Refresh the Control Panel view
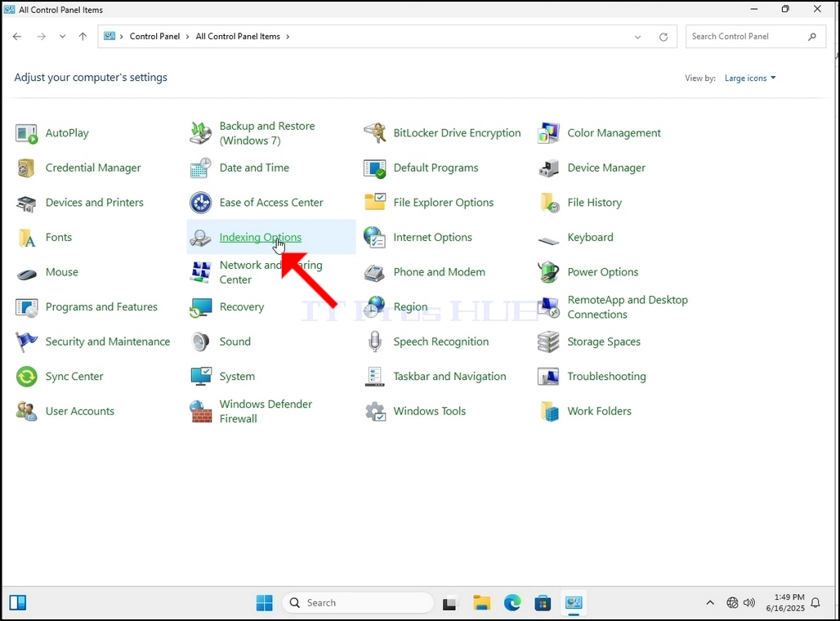This screenshot has height=621, width=840. click(664, 37)
